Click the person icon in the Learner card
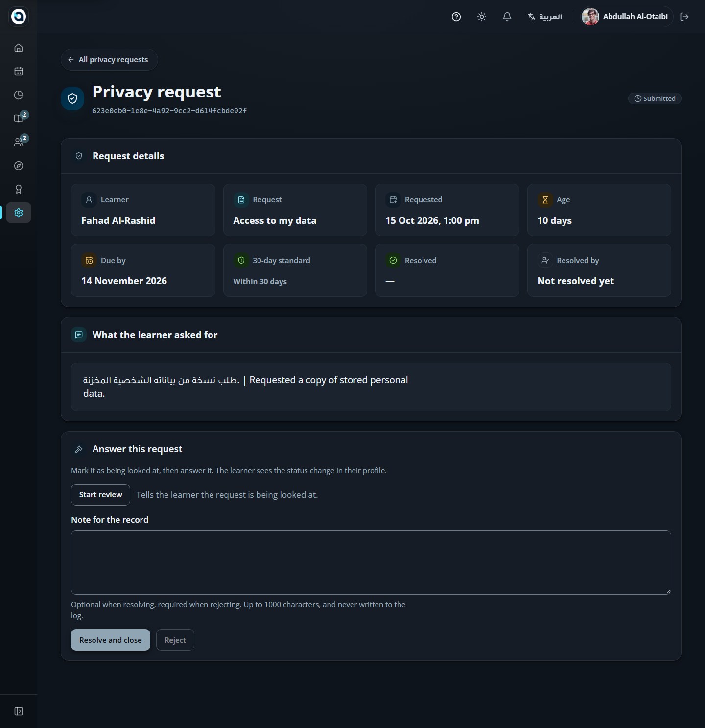Screen dimensions: 705x728 pyautogui.click(x=89, y=200)
